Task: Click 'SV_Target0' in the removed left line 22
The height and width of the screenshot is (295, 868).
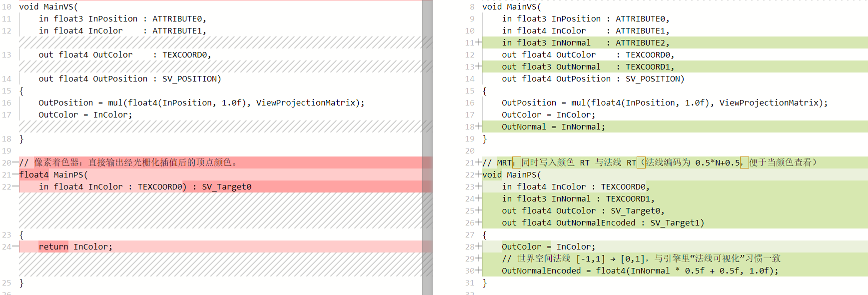Action: click(227, 186)
